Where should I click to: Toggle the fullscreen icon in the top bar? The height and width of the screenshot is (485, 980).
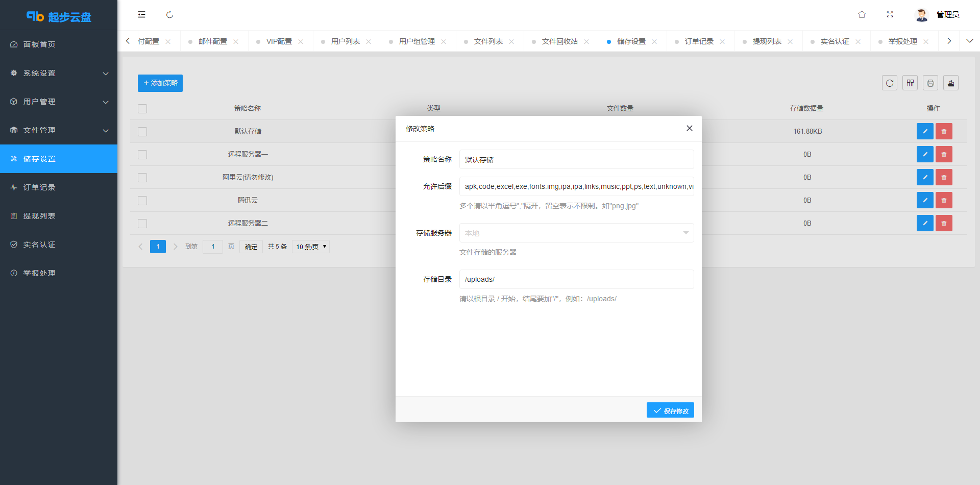coord(890,15)
